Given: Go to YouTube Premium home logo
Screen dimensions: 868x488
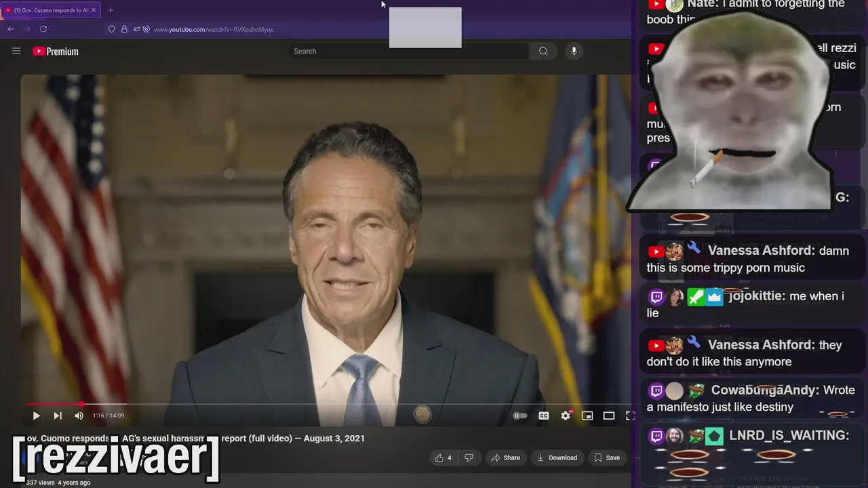Looking at the screenshot, I should (56, 51).
